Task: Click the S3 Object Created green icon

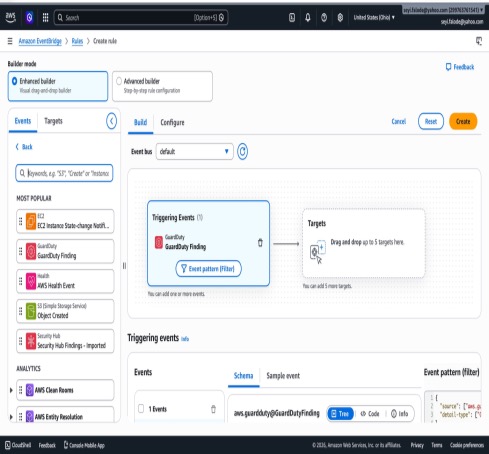Action: pos(31,311)
